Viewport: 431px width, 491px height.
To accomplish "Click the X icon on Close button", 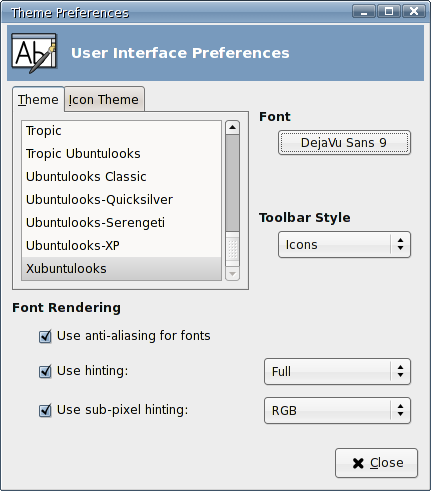I will click(x=358, y=463).
